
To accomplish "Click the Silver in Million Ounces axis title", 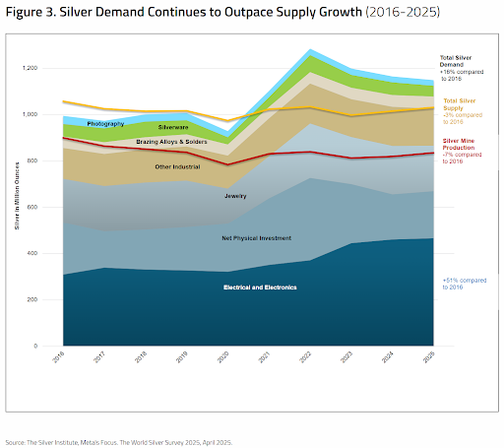I will pyautogui.click(x=17, y=196).
